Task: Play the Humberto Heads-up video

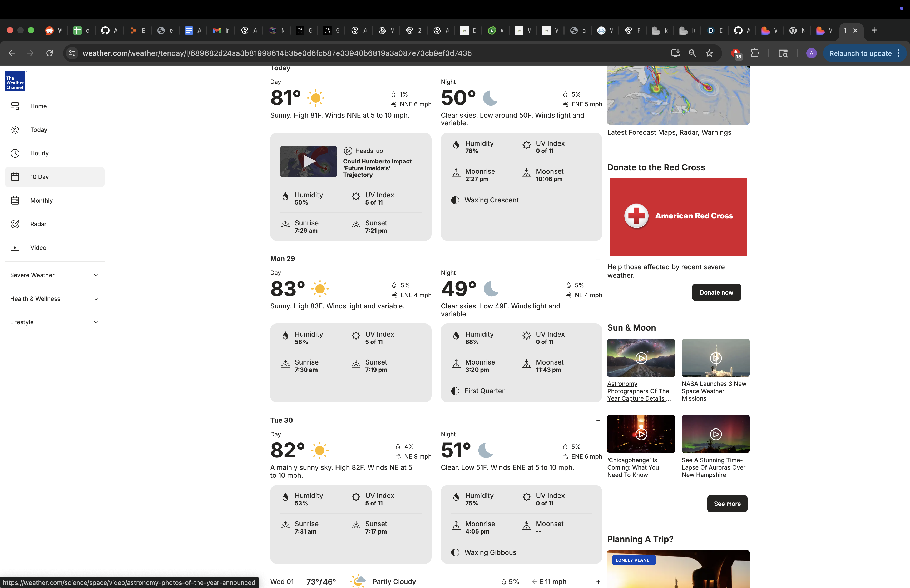Action: [309, 162]
